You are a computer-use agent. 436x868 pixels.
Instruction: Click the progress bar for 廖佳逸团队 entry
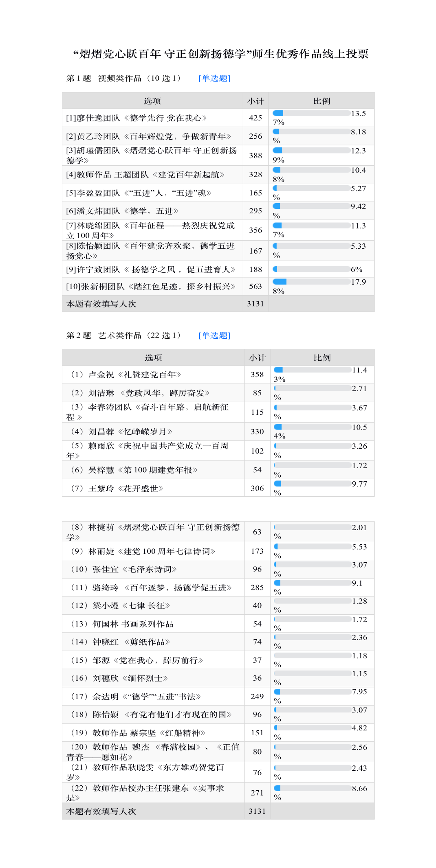pyautogui.click(x=311, y=113)
